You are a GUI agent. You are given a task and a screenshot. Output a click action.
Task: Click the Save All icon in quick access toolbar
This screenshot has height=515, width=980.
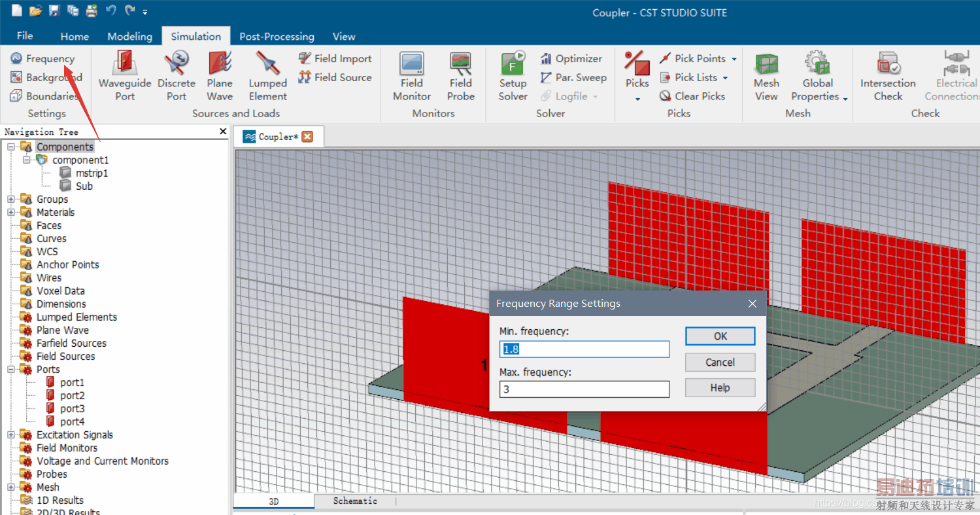(73, 10)
